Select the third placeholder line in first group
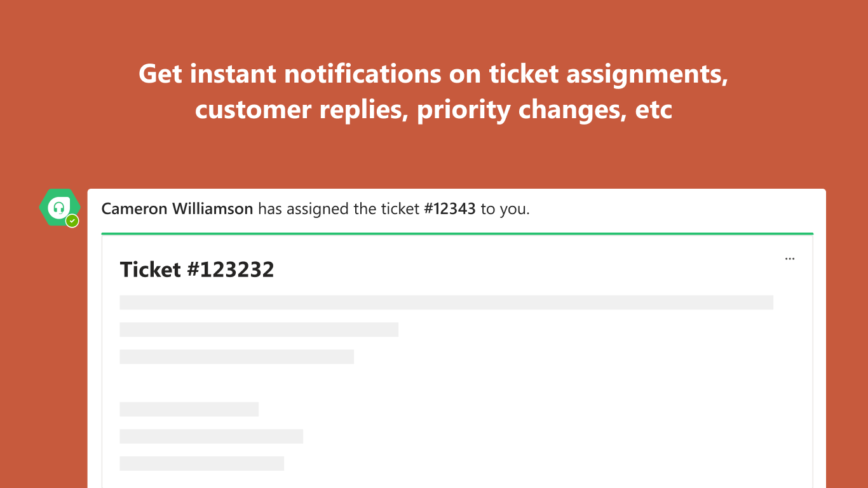Image resolution: width=868 pixels, height=488 pixels. tap(236, 356)
